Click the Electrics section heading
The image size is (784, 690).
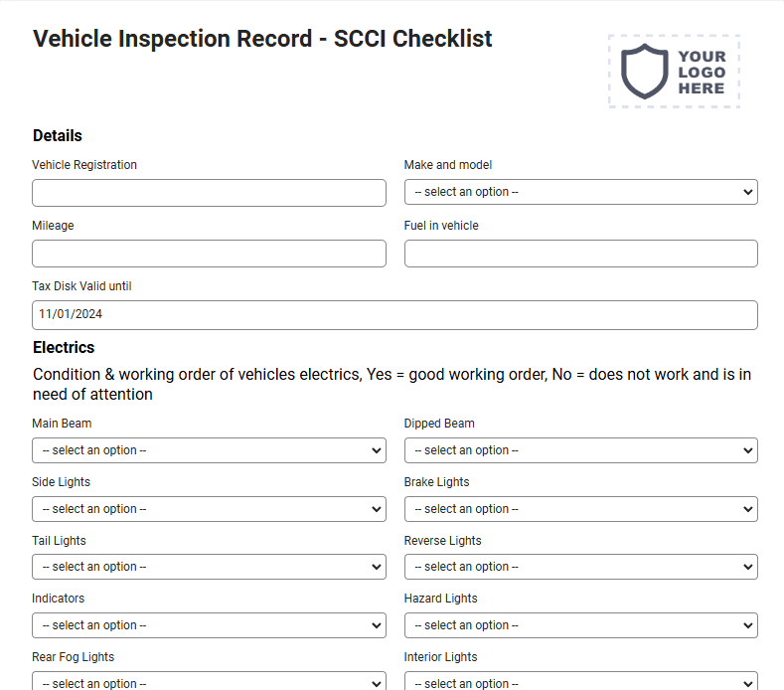(x=64, y=347)
